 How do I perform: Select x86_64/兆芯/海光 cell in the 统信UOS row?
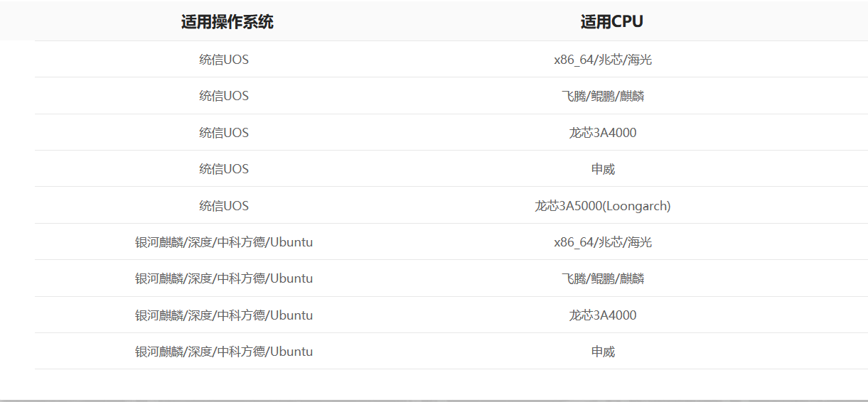[603, 60]
